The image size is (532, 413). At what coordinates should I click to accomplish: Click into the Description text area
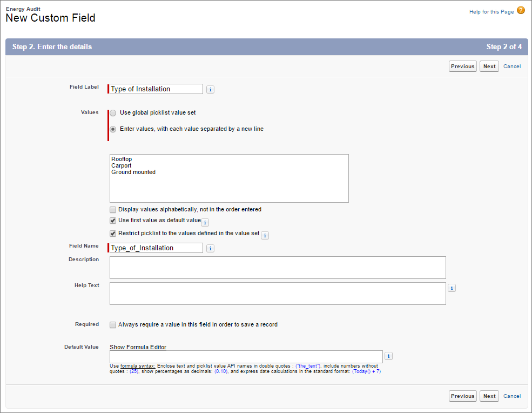coord(278,268)
